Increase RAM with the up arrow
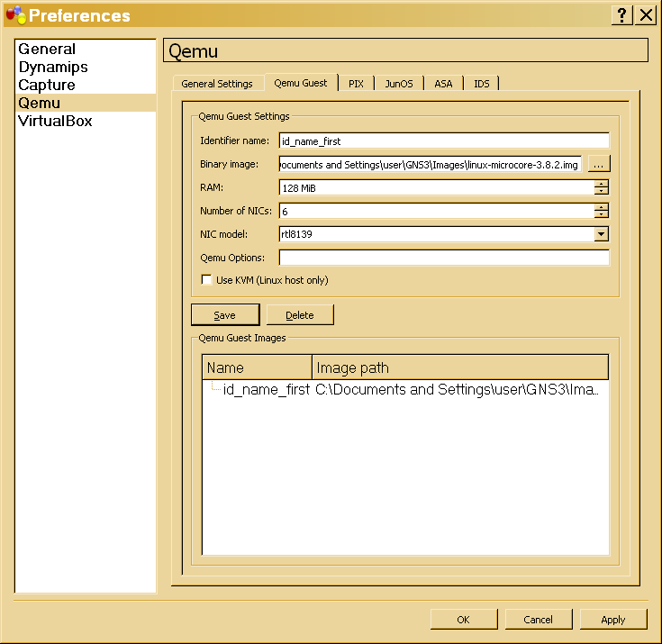The image size is (662, 644). pyautogui.click(x=602, y=184)
